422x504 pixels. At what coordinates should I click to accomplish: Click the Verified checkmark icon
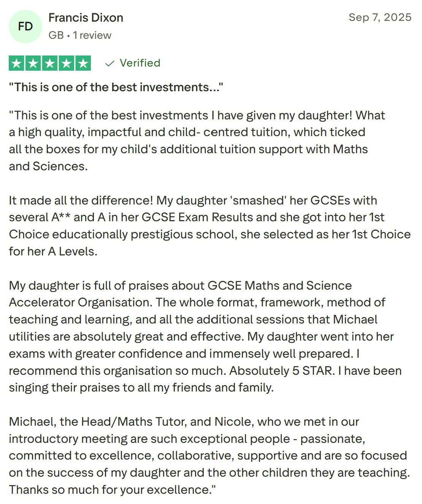[x=109, y=63]
